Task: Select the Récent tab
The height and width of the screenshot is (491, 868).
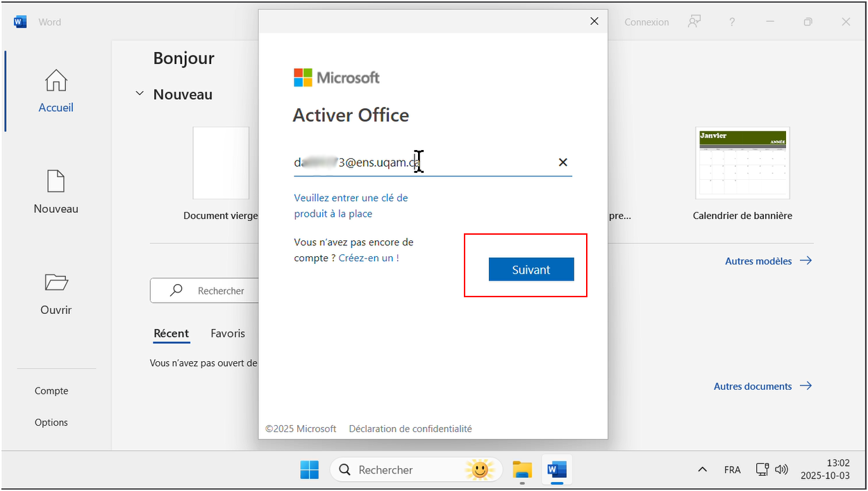Action: pos(171,333)
